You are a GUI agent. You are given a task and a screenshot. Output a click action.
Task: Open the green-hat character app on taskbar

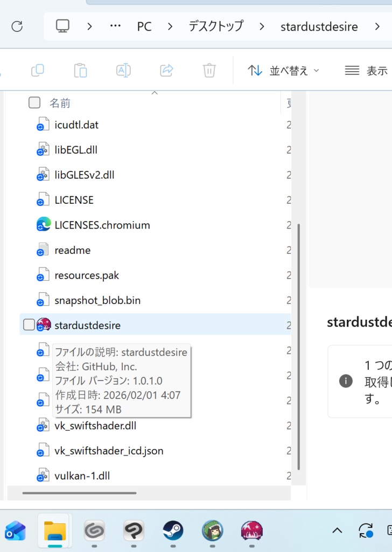212,530
